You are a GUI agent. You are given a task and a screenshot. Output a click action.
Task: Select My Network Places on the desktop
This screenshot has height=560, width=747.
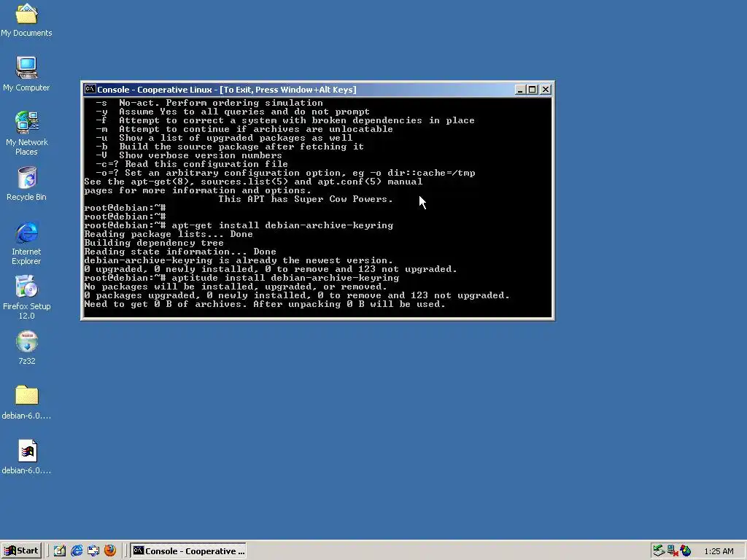(26, 133)
